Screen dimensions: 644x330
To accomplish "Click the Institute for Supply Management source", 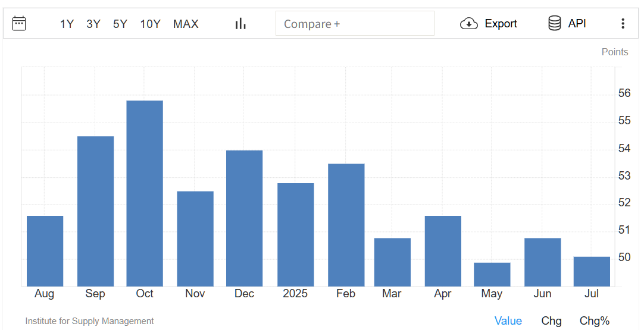I will (x=89, y=321).
